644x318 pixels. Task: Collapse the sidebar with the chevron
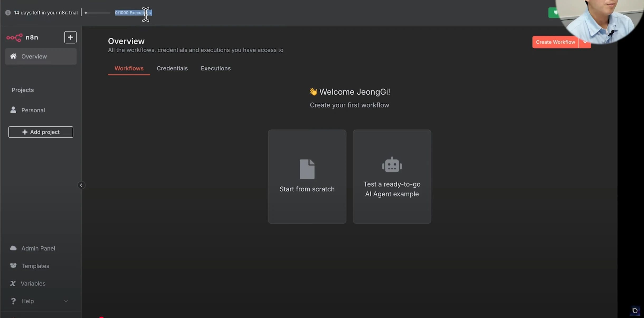click(x=81, y=185)
